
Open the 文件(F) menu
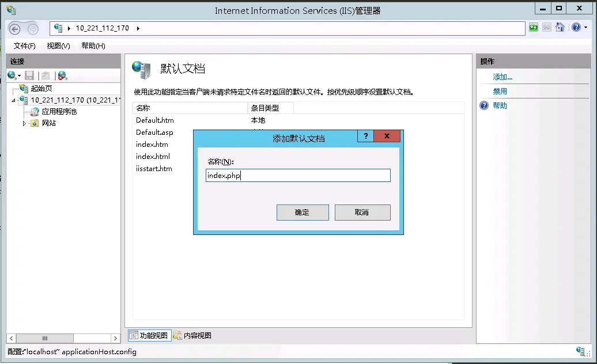tap(24, 46)
